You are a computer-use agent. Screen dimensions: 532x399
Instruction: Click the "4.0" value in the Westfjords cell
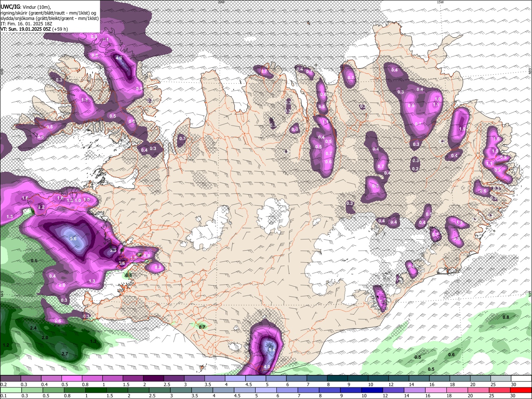[x=119, y=58]
